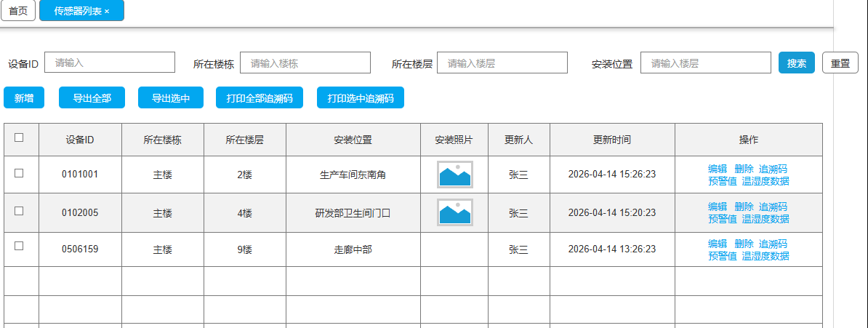The height and width of the screenshot is (328, 868).
Task: Select the checkbox for device 0506159
Action: (x=19, y=246)
